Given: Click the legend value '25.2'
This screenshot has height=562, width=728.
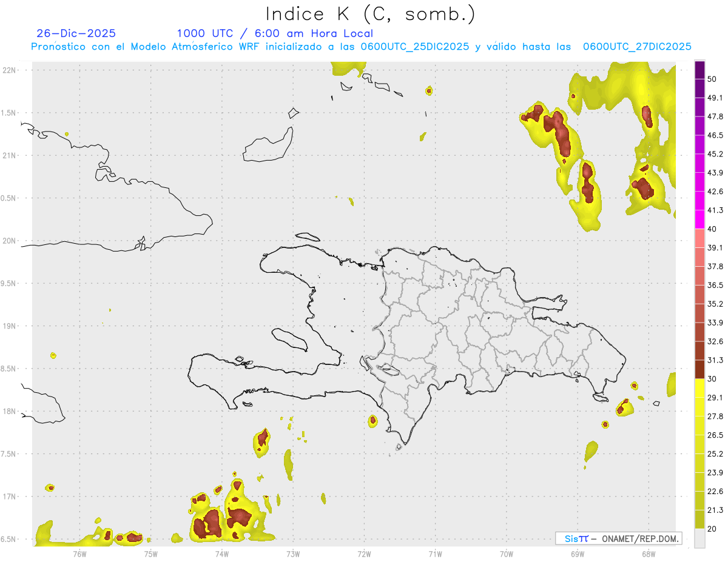Looking at the screenshot, I should tap(715, 453).
